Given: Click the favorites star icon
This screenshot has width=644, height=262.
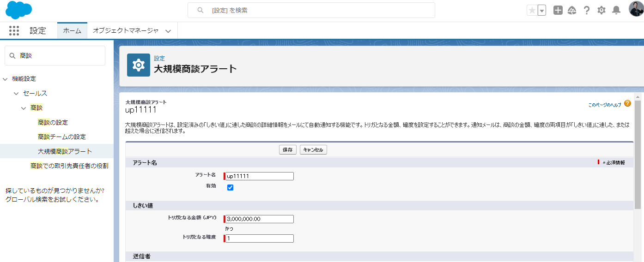Looking at the screenshot, I should (532, 10).
